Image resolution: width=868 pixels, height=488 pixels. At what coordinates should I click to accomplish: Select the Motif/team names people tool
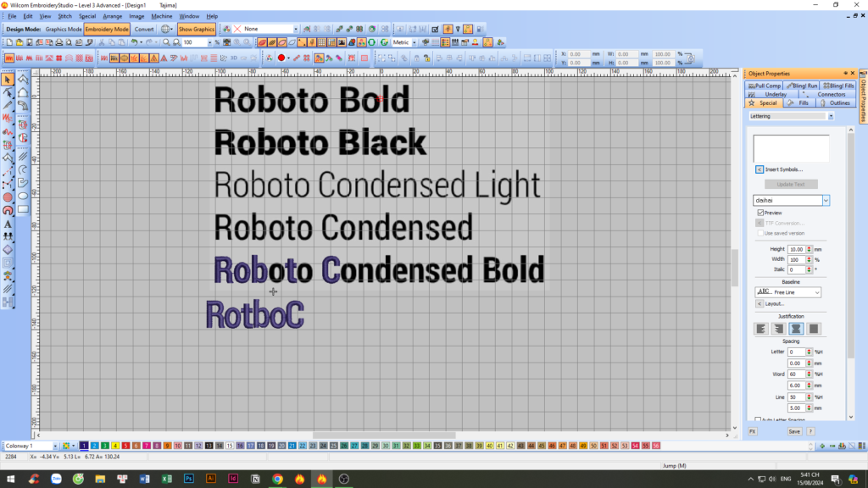pos(8,237)
